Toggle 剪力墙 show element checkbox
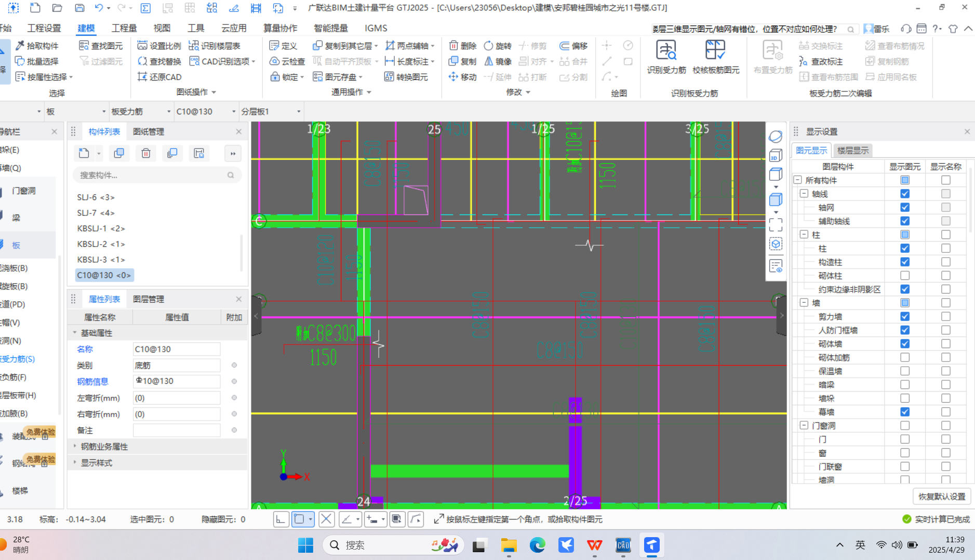 905,316
